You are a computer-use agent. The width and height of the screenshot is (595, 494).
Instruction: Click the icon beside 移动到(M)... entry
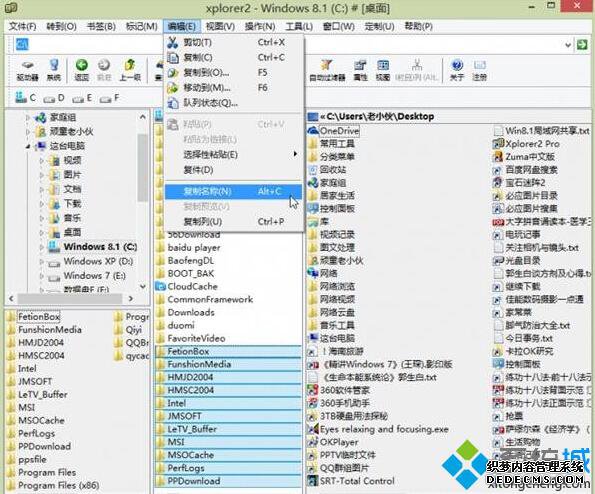point(173,88)
